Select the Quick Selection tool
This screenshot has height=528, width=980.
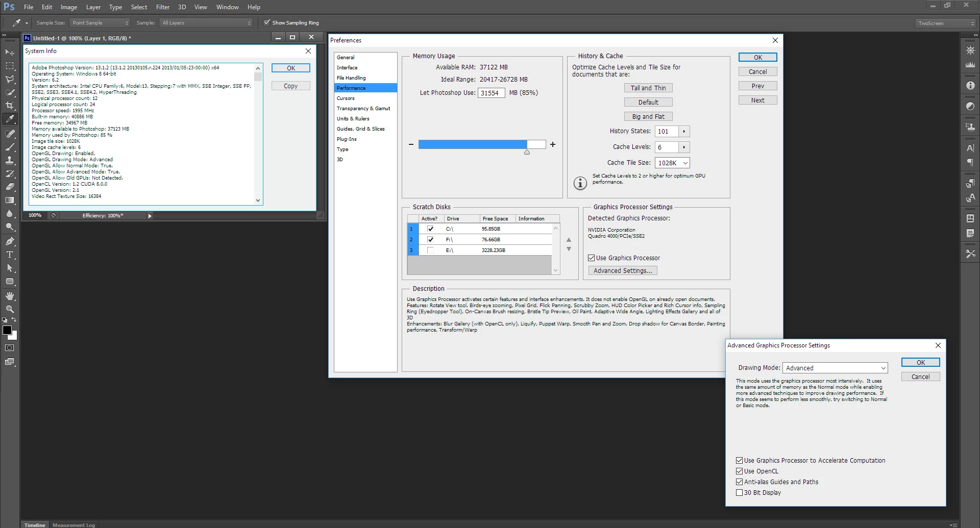pyautogui.click(x=10, y=92)
